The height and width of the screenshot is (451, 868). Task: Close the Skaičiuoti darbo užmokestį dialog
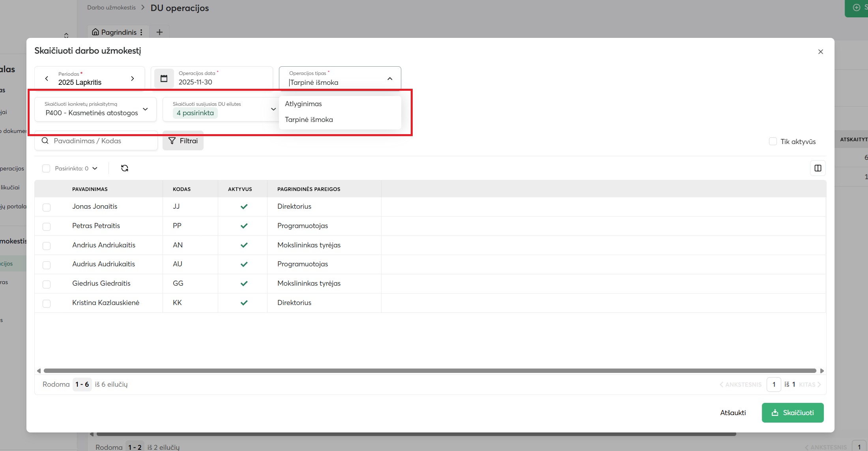coord(821,52)
